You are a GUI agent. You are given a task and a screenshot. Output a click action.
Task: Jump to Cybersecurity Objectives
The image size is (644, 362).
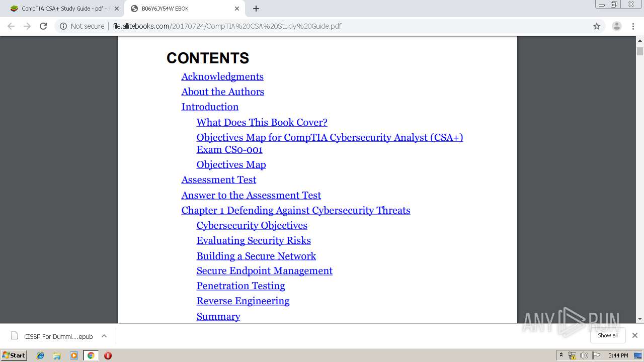(x=252, y=225)
